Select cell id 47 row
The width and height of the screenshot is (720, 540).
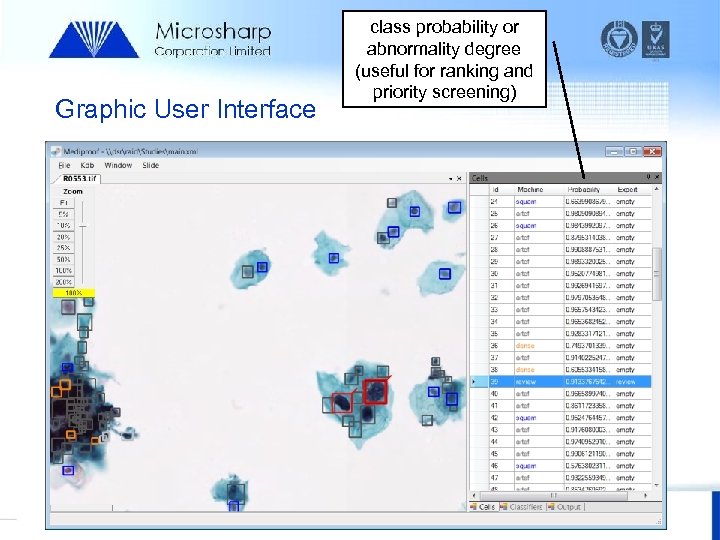(560, 478)
